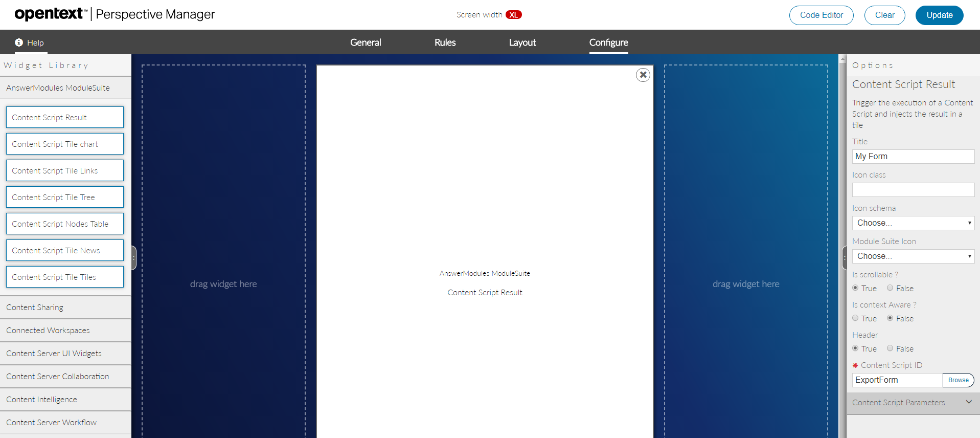Viewport: 980px width, 438px height.
Task: Open the Module Suite Icon dropdown
Action: 913,256
